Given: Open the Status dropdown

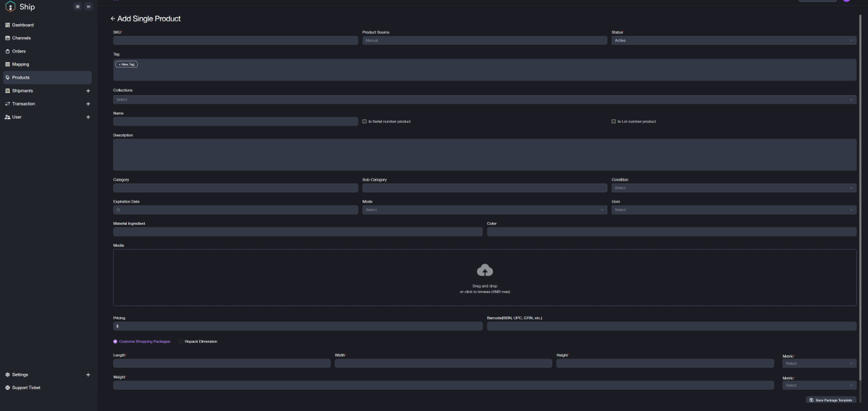Looking at the screenshot, I should click(x=734, y=41).
